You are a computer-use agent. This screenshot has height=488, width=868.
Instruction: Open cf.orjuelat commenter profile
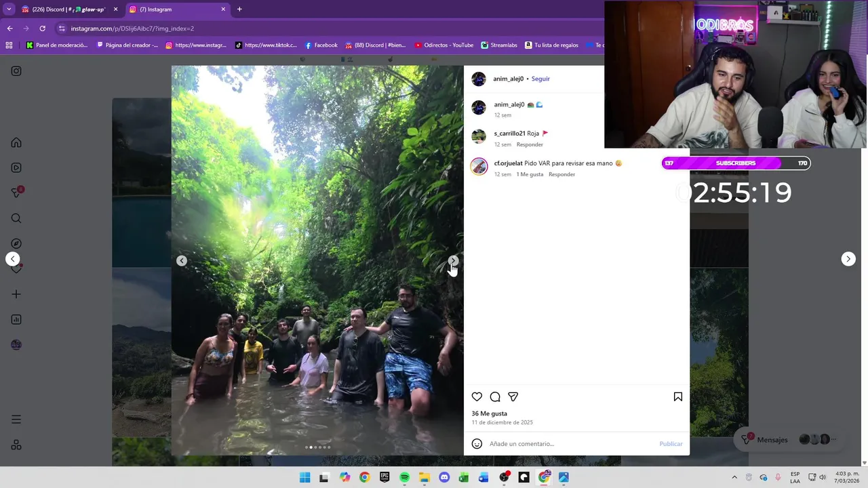[x=508, y=163]
